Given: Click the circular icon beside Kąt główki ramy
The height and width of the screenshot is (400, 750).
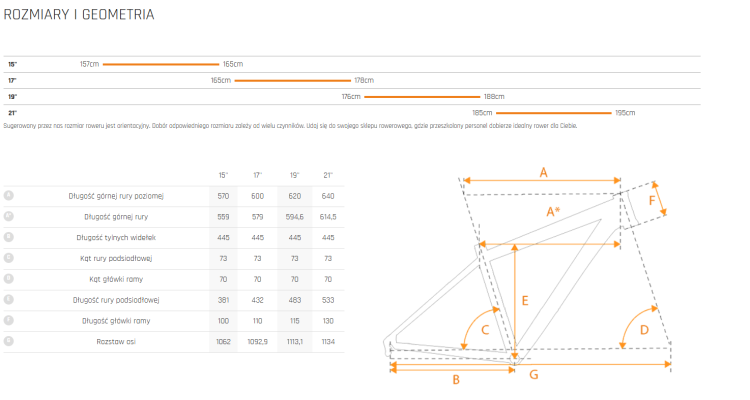Looking at the screenshot, I should [x=9, y=278].
